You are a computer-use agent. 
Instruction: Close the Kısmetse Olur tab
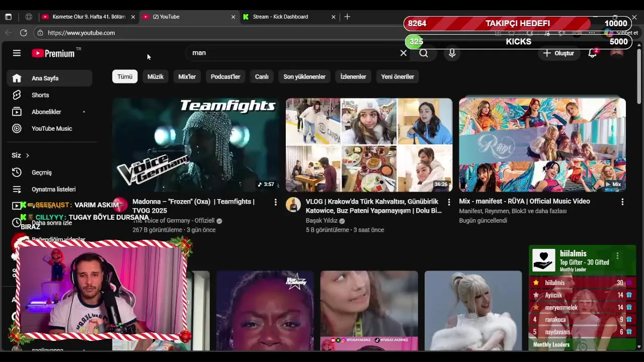pos(133,17)
